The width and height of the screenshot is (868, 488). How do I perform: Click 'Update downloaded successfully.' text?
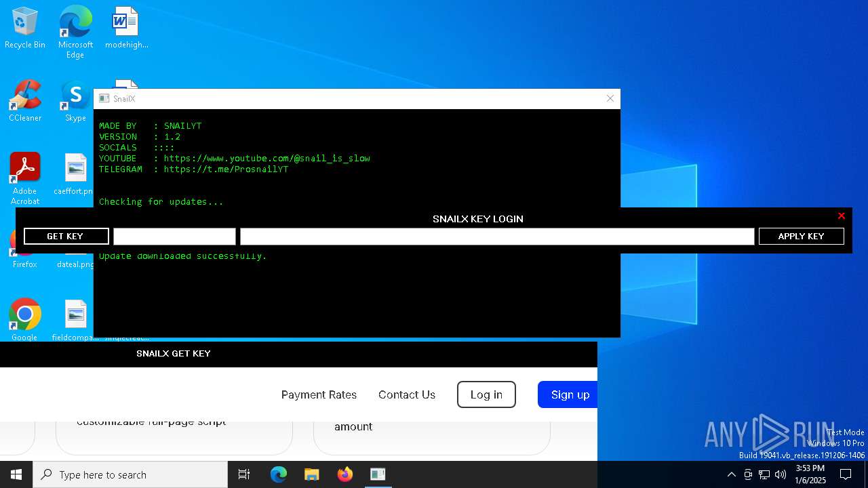[x=182, y=256]
